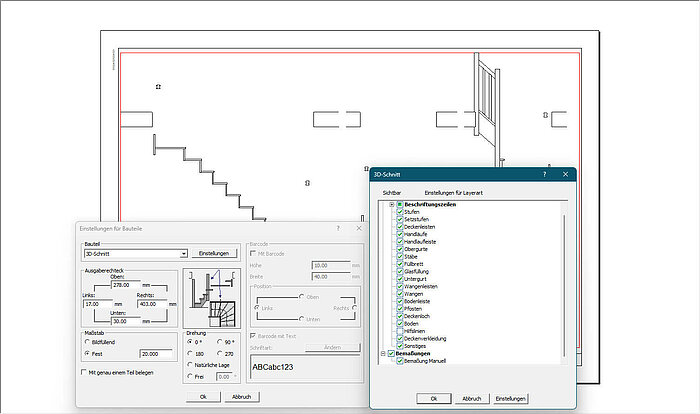
Task: Select the Frei rotation radio button
Action: [190, 376]
